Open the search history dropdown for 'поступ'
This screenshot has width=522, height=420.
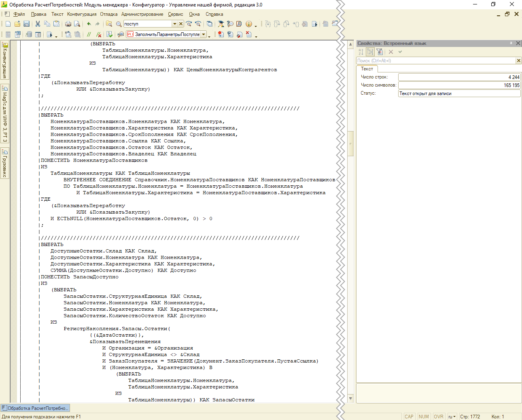click(174, 24)
